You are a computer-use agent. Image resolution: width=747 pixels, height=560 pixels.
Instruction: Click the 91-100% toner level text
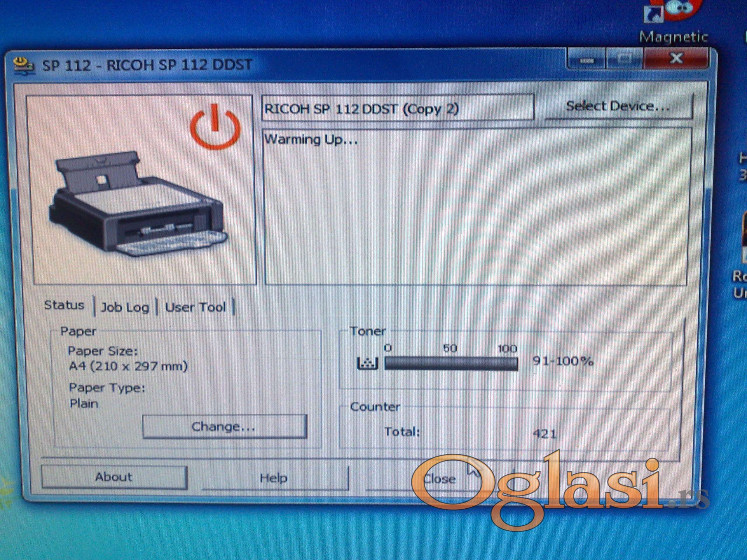coord(563,361)
